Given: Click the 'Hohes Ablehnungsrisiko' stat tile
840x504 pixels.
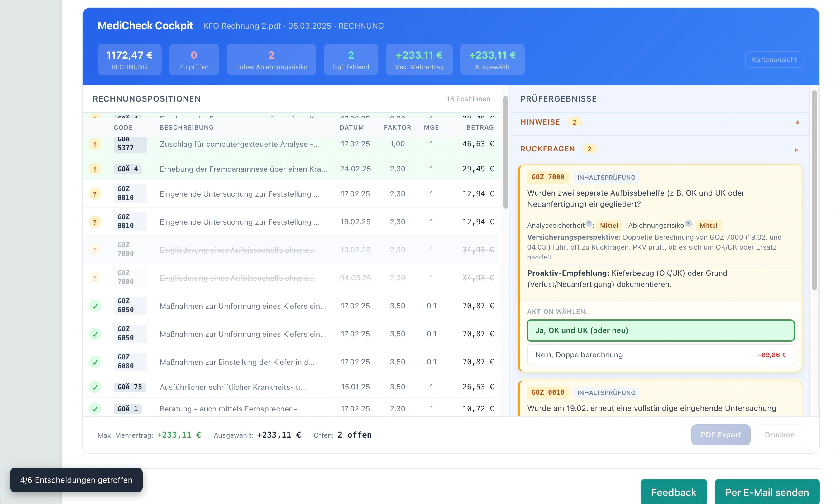Looking at the screenshot, I should click(x=271, y=60).
